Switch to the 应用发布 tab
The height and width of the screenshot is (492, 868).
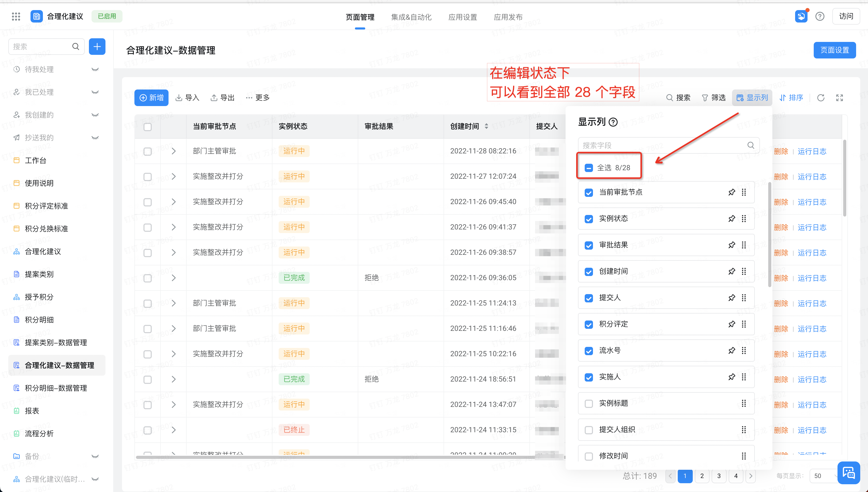pos(508,17)
